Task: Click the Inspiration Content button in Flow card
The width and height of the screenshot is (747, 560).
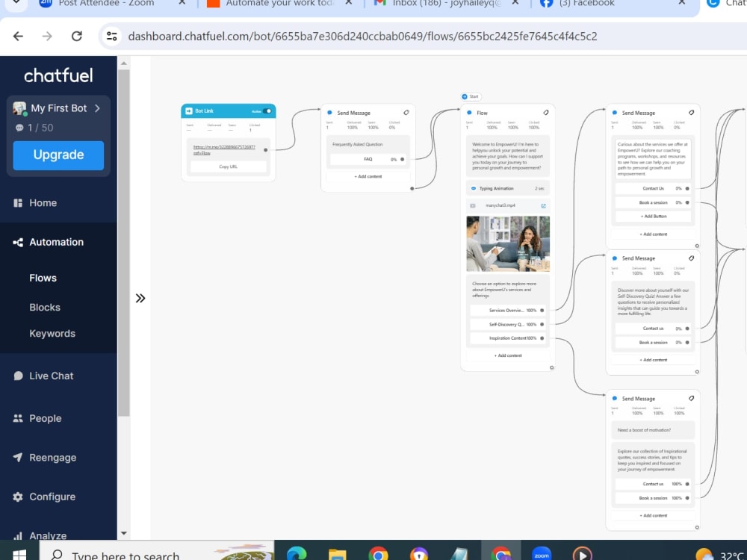Action: 507,338
